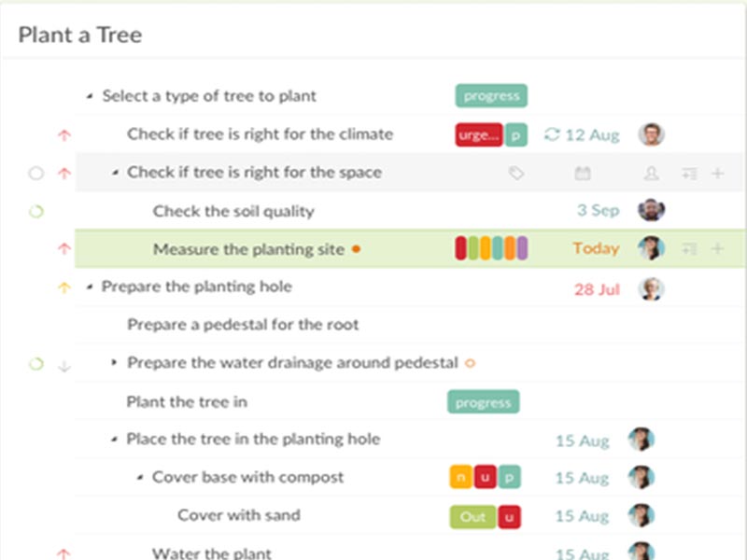Check the circle for 'Check if tree is right for the space'
Viewport: 747px width, 560px height.
35,173
